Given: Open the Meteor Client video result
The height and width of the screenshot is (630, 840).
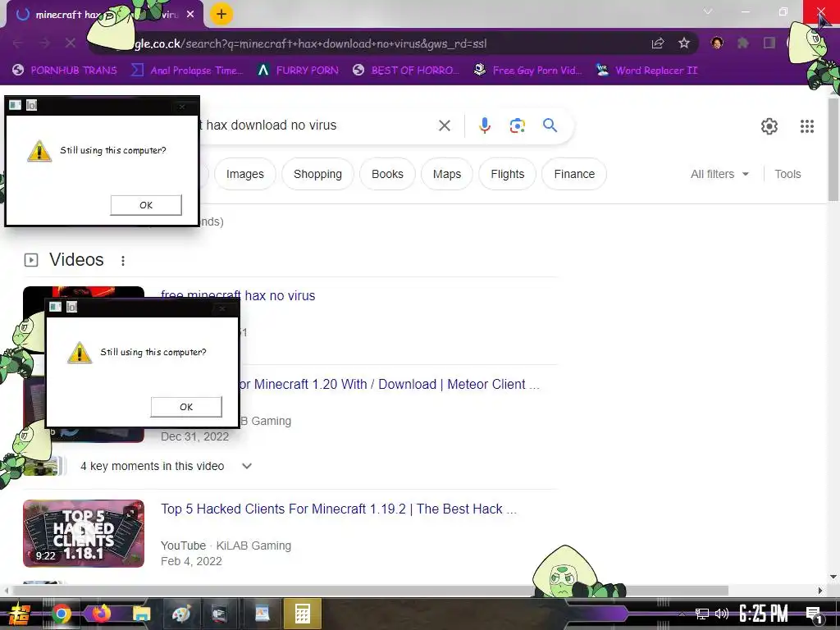Looking at the screenshot, I should point(389,384).
